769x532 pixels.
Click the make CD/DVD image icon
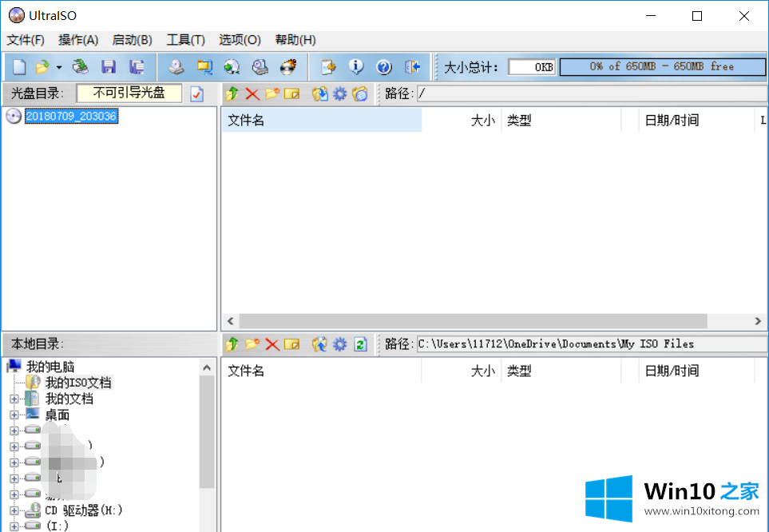176,67
